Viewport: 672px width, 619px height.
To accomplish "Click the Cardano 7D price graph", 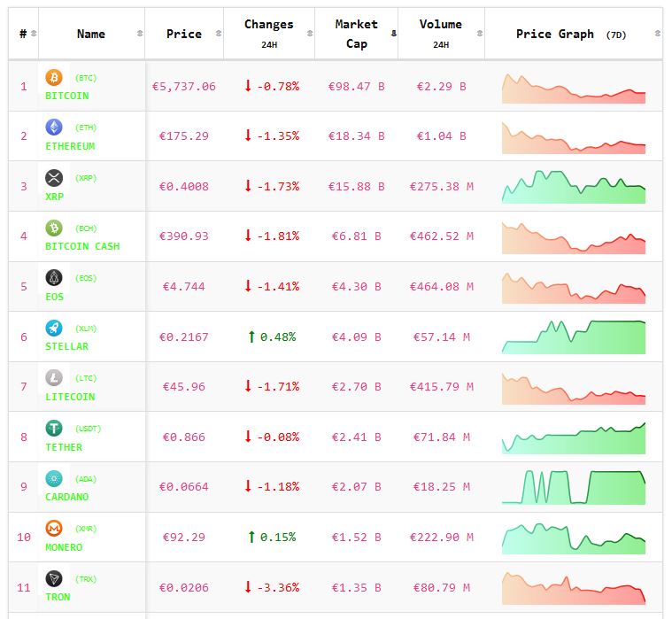I will (x=574, y=487).
